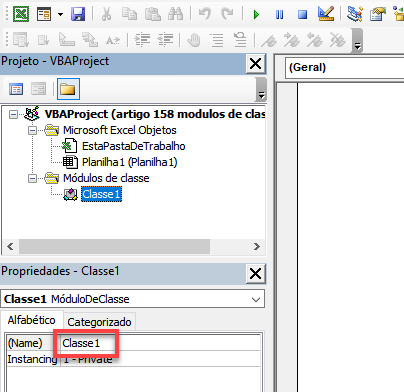The height and width of the screenshot is (392, 404).
Task: Toggle Design Mode with the ruler icon
Action: (x=326, y=14)
